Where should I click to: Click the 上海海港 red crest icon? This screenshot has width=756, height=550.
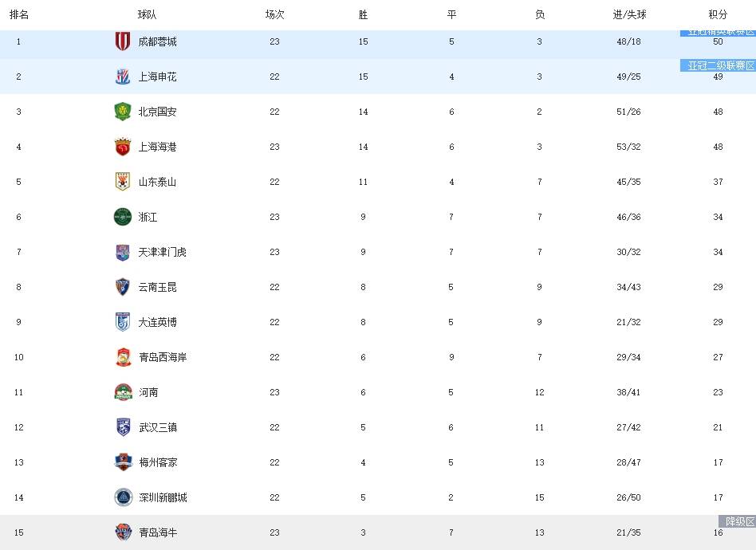click(123, 147)
